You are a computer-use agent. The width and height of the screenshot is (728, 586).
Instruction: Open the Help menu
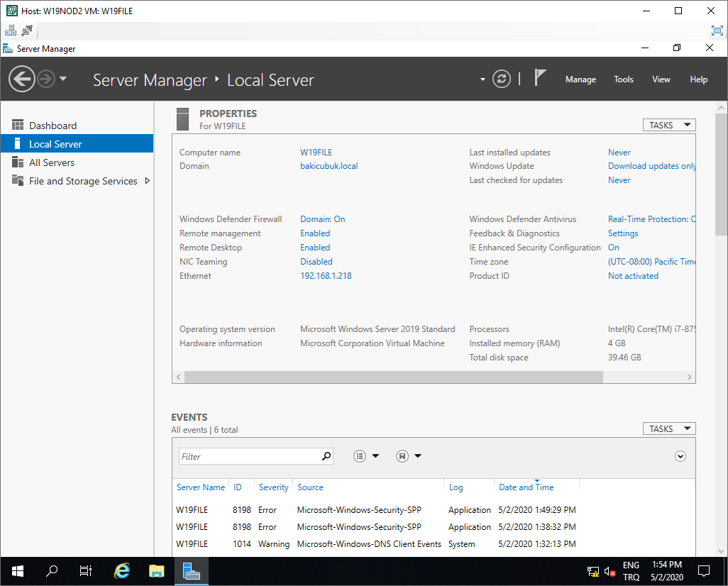pyautogui.click(x=698, y=79)
